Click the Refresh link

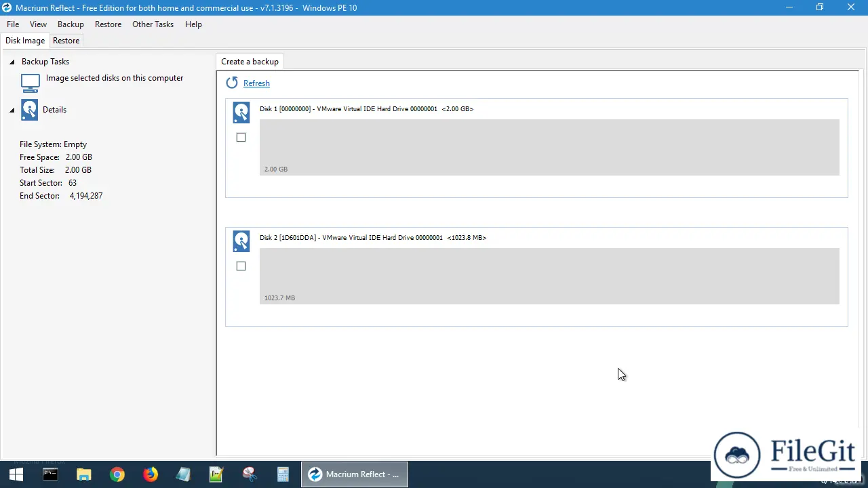coord(256,83)
